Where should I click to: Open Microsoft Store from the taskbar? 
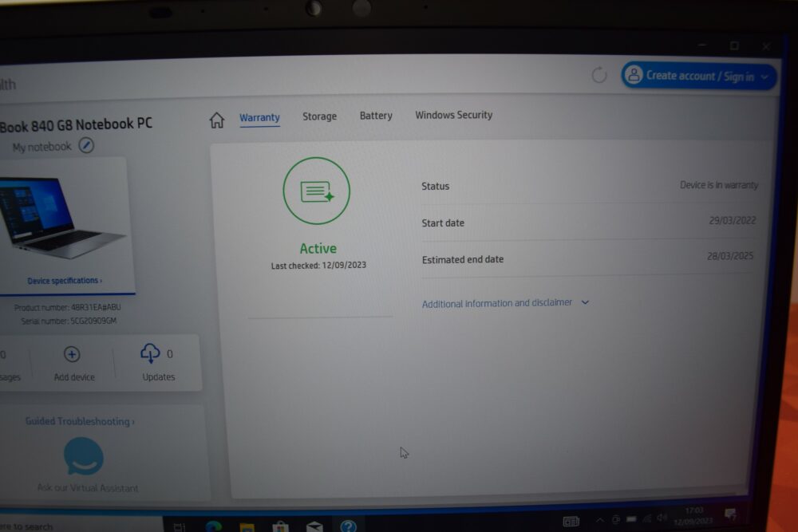[280, 527]
